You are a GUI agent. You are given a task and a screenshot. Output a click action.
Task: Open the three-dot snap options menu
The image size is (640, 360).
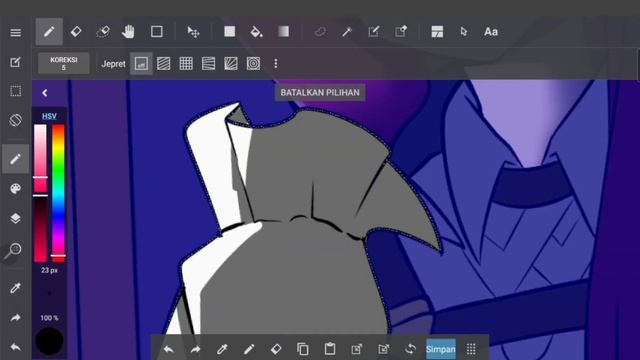tap(276, 64)
